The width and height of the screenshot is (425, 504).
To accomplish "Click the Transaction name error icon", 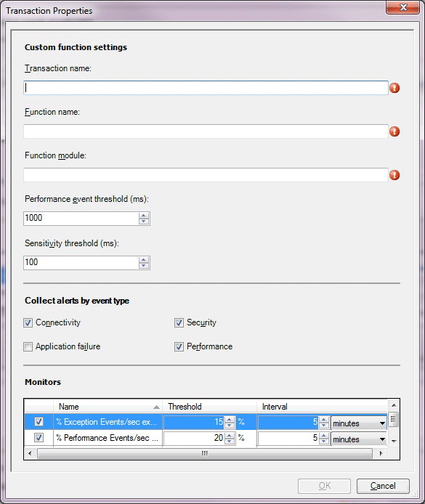I will pos(394,88).
